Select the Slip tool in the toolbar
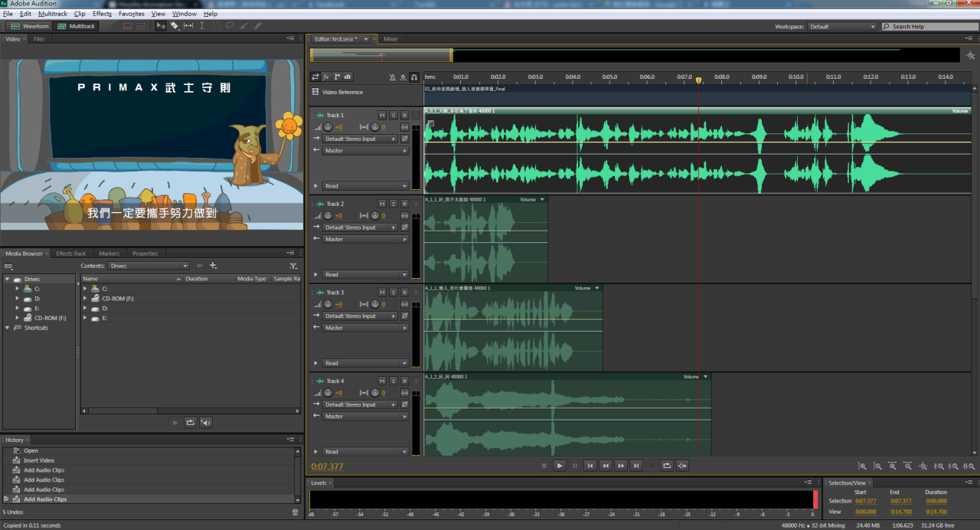 188,26
